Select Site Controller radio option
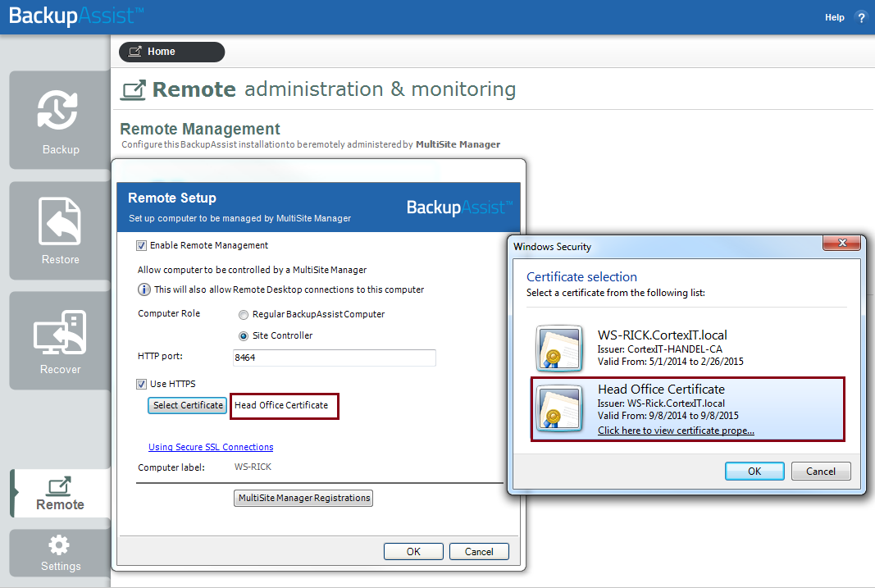This screenshot has width=875, height=588. point(244,336)
